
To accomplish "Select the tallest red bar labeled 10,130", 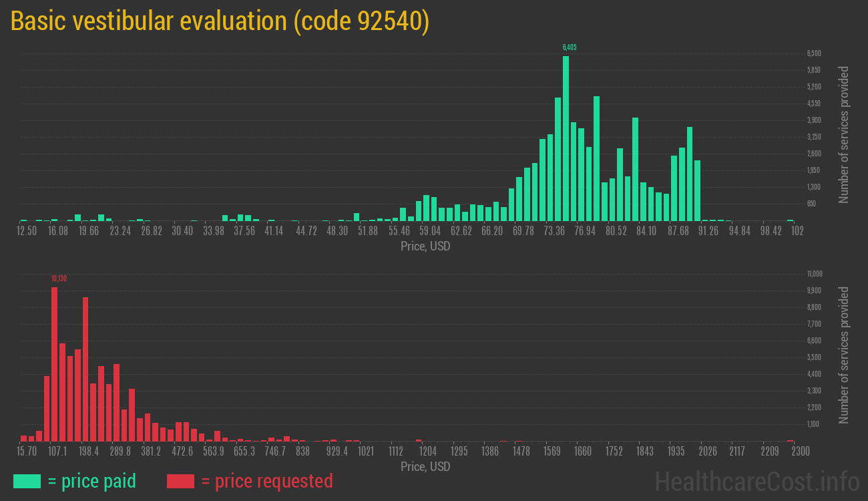I will pyautogui.click(x=55, y=364).
